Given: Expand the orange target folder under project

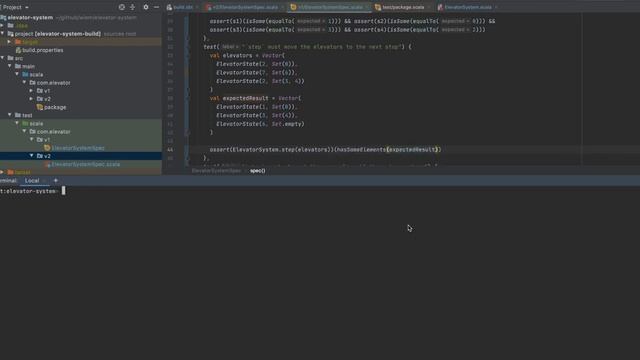Looking at the screenshot, I should pos(9,42).
